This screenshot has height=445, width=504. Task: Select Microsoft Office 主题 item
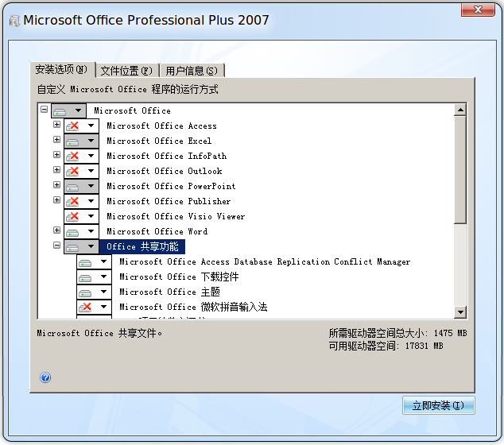(x=169, y=292)
